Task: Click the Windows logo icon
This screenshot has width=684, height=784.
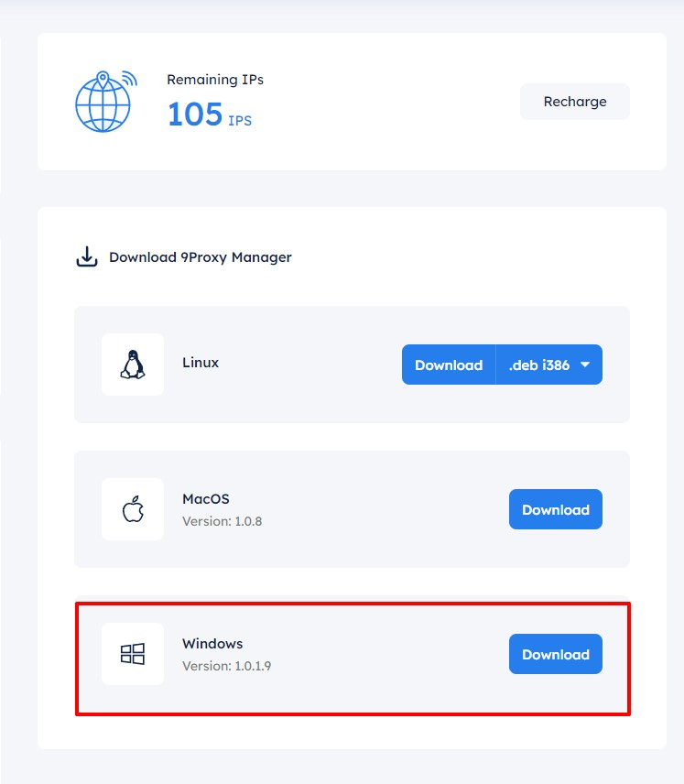Action: click(133, 654)
